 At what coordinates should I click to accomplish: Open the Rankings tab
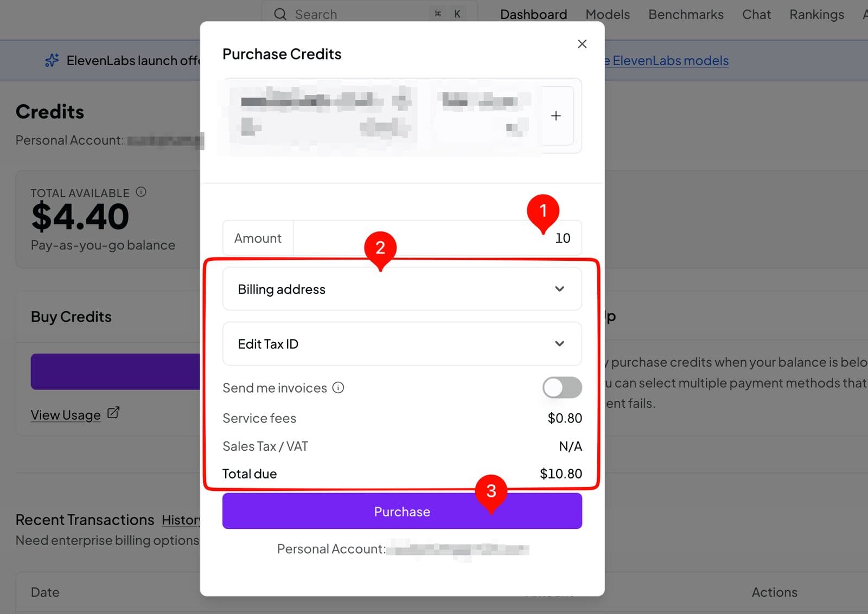816,14
